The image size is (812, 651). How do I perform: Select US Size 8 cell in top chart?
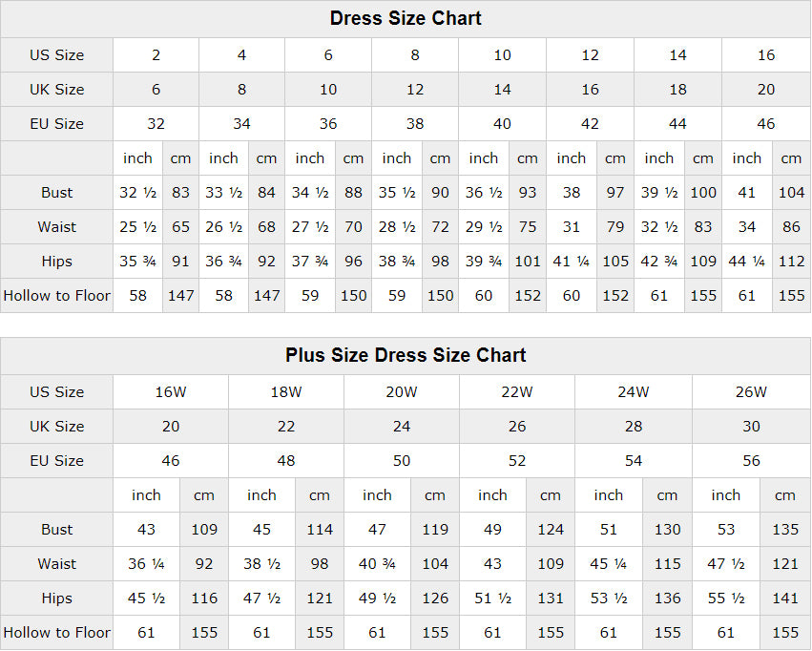415,55
